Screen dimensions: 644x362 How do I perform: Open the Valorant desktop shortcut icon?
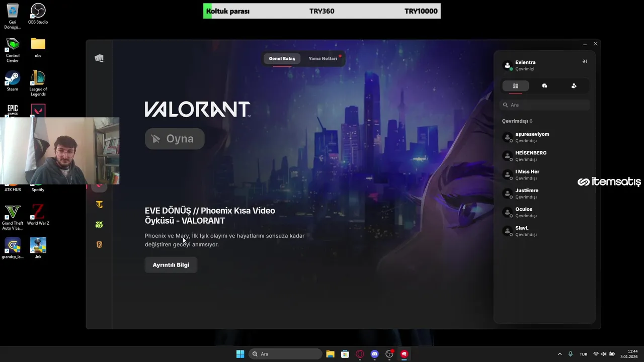tap(38, 110)
